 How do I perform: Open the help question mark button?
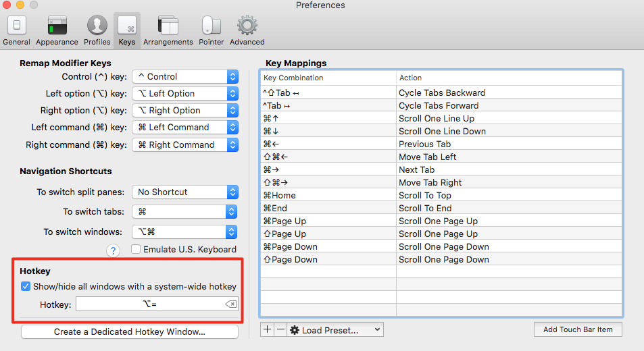[114, 250]
